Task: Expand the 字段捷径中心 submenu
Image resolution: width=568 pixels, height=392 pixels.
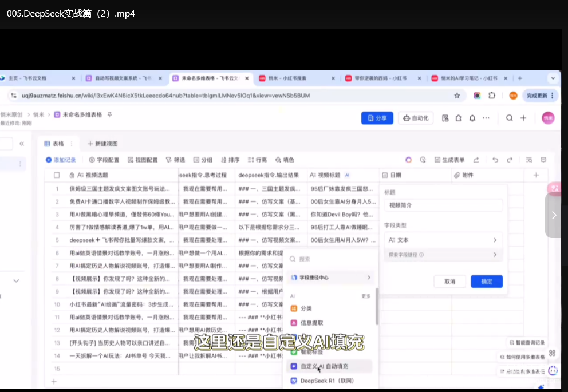Action: click(331, 278)
